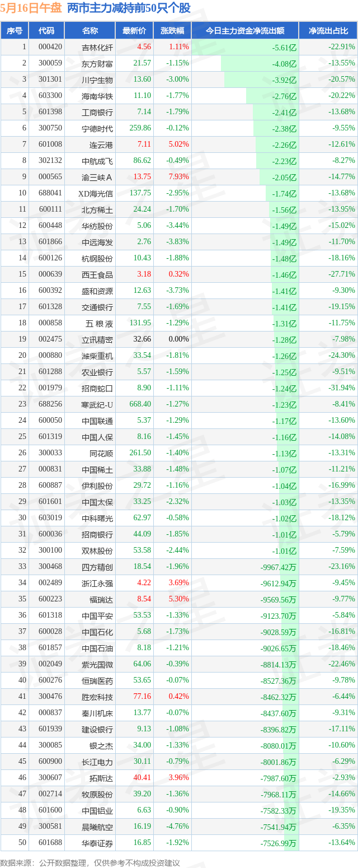The image size is (358, 868).
Task: Select stock name 盛和资源
Action: (97, 291)
